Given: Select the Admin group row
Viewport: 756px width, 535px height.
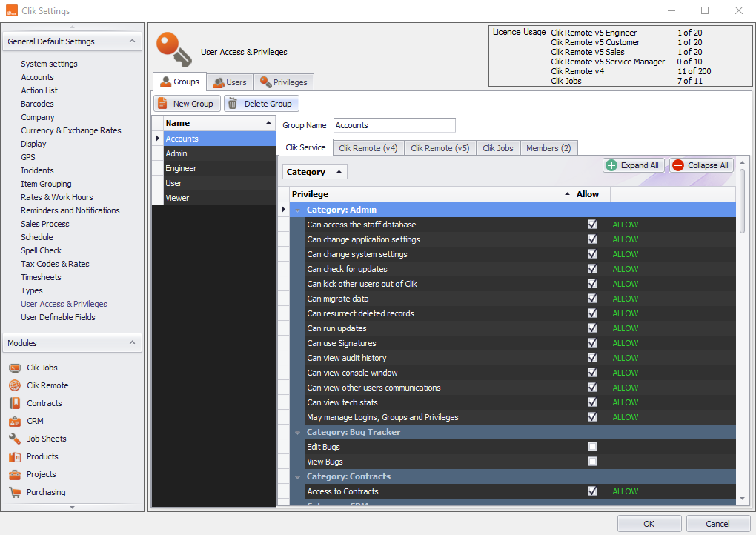Looking at the screenshot, I should tap(219, 153).
